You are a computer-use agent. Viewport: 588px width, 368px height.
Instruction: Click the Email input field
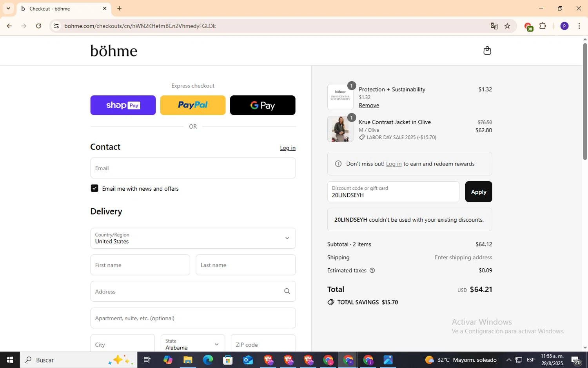(x=193, y=168)
